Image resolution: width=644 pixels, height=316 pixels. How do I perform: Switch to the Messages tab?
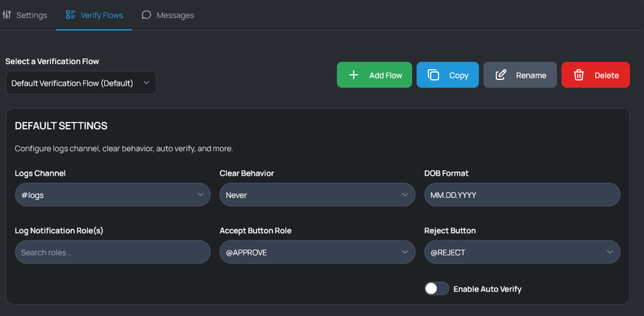click(167, 15)
